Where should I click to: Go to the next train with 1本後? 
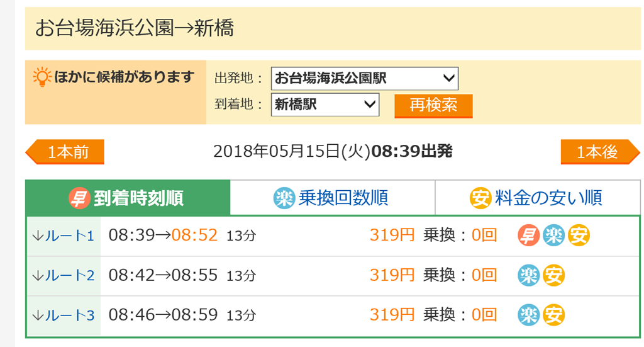599,152
